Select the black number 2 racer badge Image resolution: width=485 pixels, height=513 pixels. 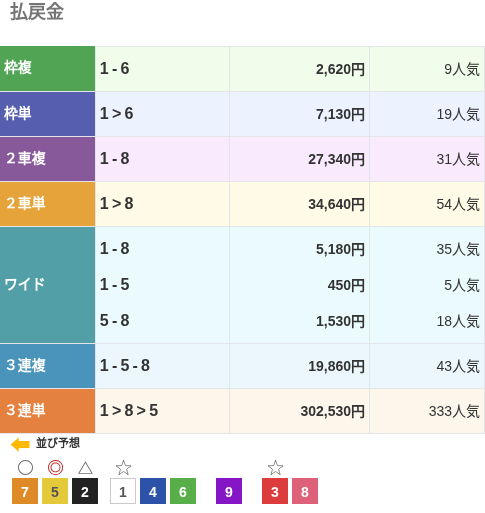(x=85, y=491)
